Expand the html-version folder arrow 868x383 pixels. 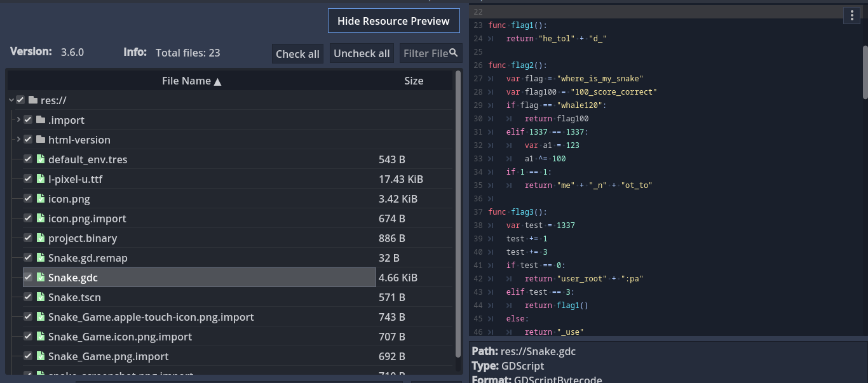(18, 140)
